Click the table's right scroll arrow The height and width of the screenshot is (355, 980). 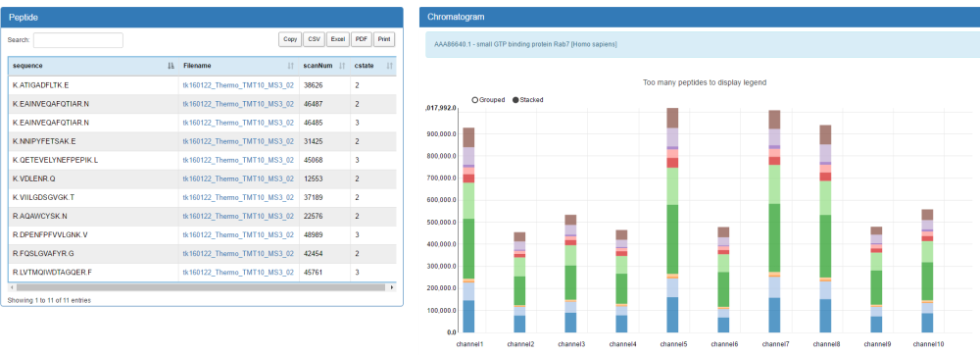click(392, 287)
